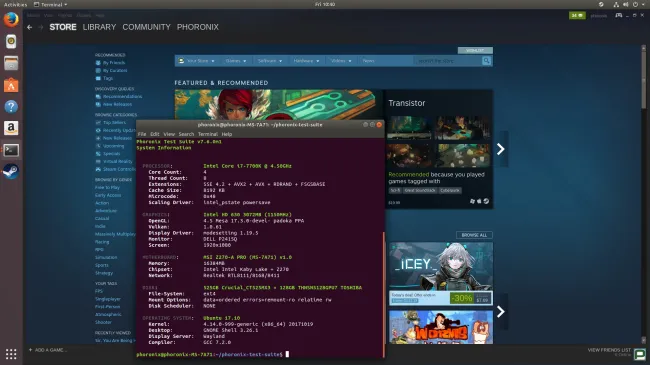Image resolution: width=650 pixels, height=365 pixels.
Task: Click the Specials sidebar icon
Action: click(x=98, y=153)
